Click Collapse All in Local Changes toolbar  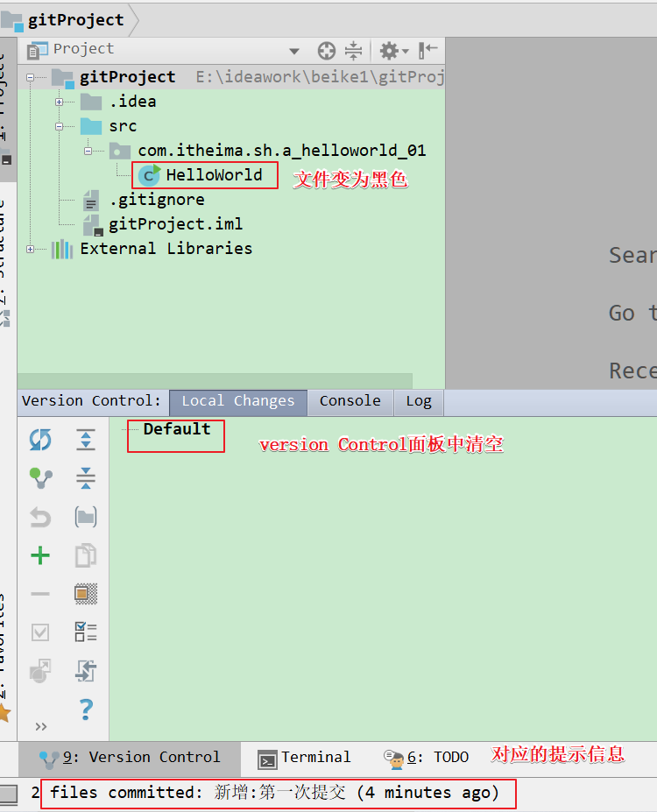click(86, 478)
